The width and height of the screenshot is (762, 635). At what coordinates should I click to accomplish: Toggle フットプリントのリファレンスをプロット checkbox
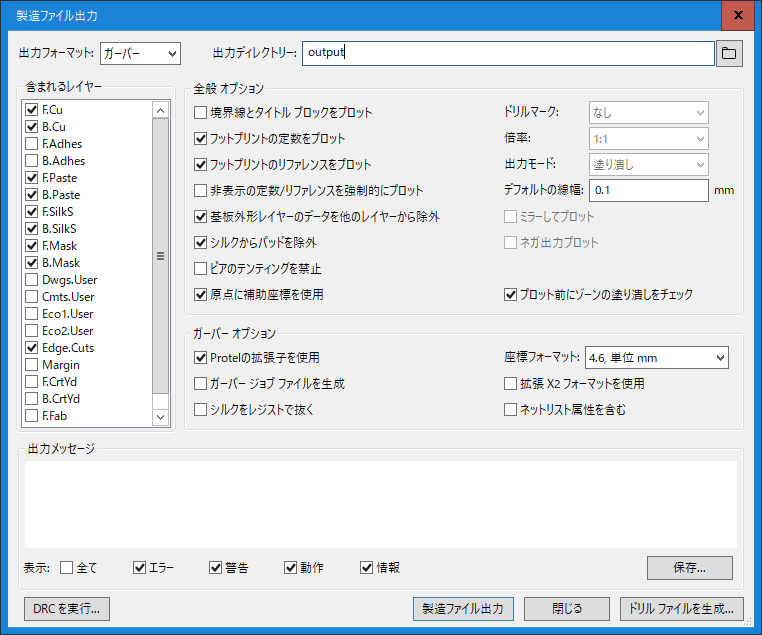click(x=200, y=165)
